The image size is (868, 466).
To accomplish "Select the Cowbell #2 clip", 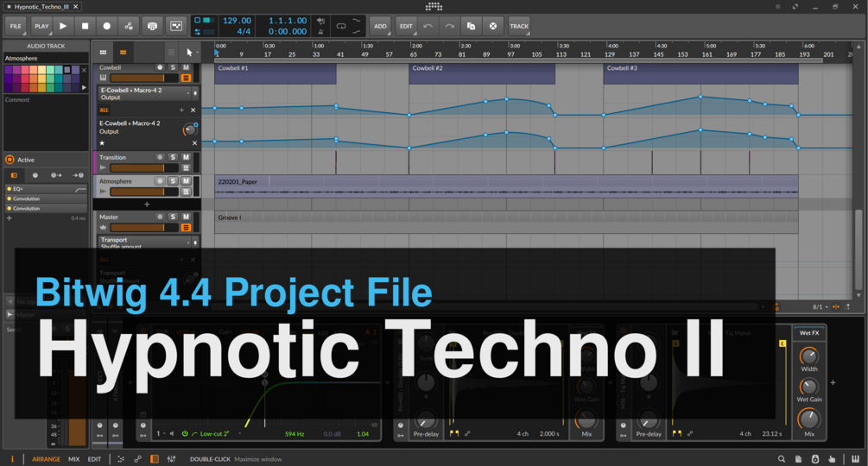I will click(x=482, y=73).
